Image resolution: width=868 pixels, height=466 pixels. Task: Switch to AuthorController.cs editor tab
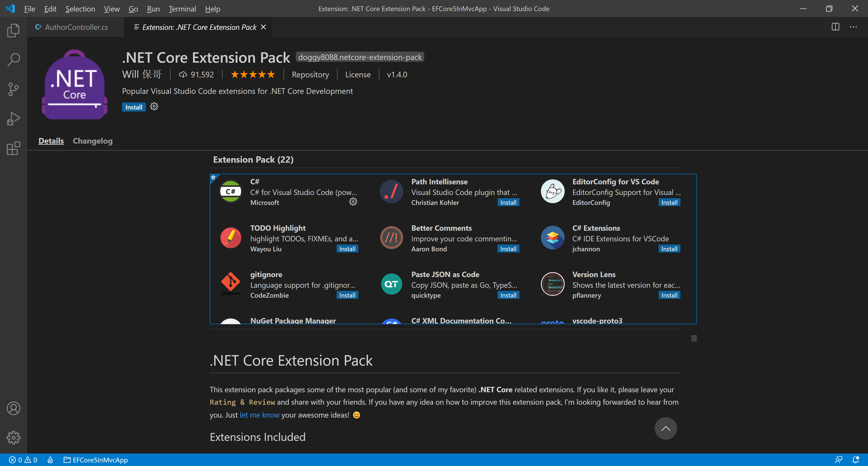pyautogui.click(x=76, y=27)
